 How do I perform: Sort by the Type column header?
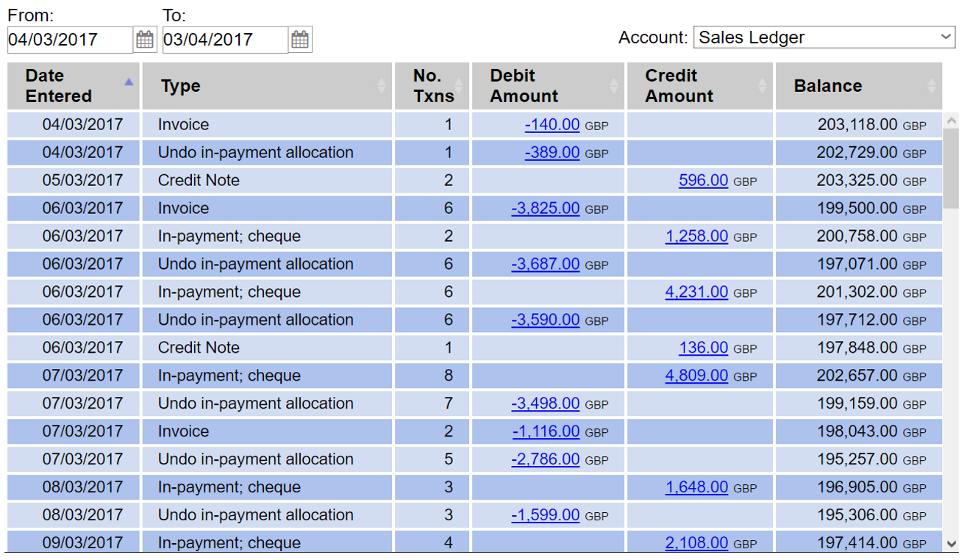267,86
